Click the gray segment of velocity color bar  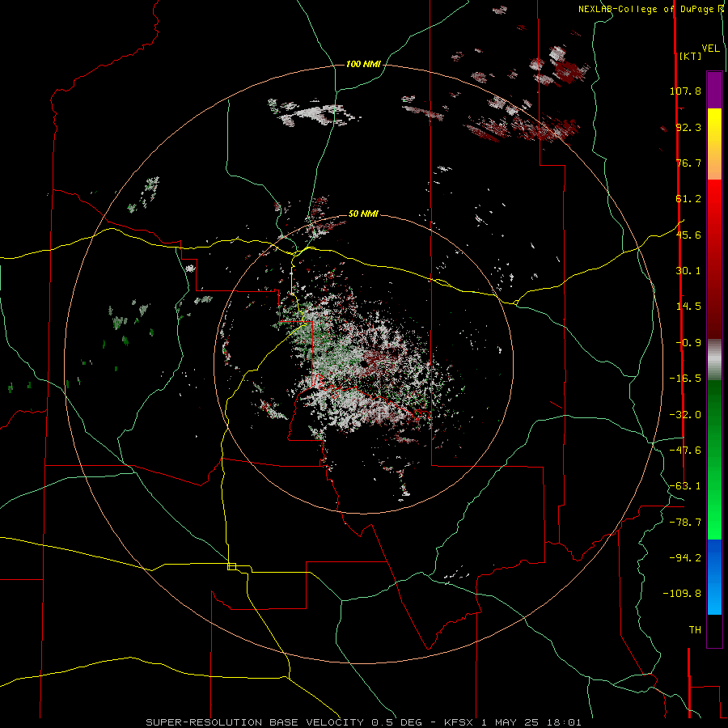pos(714,360)
